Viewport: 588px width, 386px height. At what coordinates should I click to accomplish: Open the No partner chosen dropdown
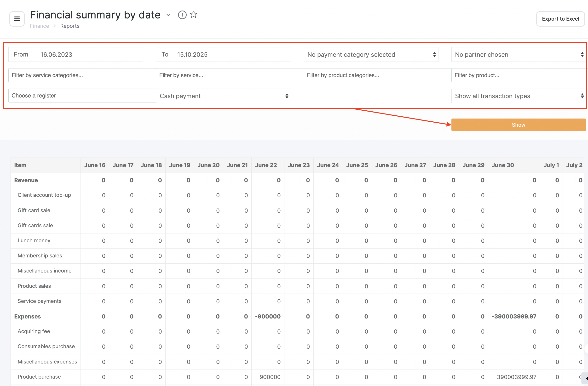point(518,55)
